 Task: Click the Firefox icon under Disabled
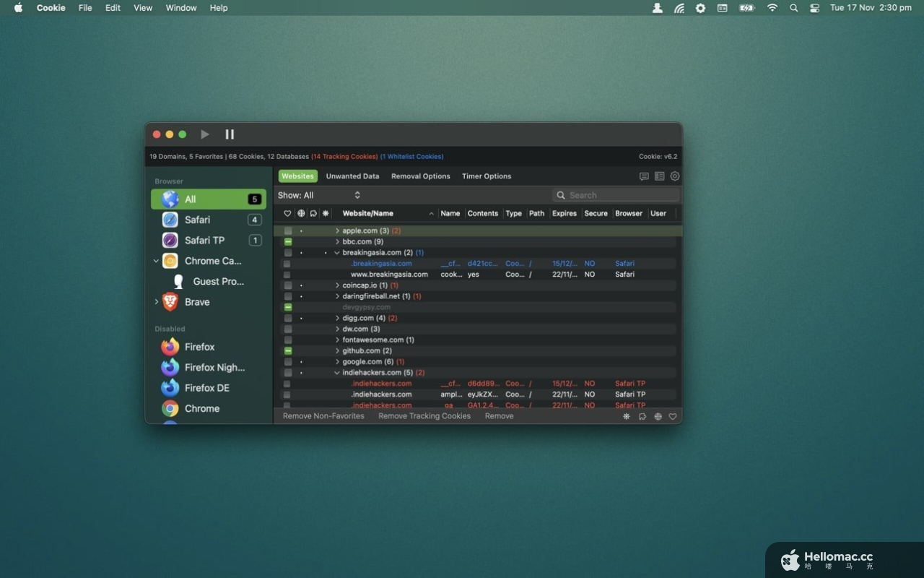pos(170,347)
